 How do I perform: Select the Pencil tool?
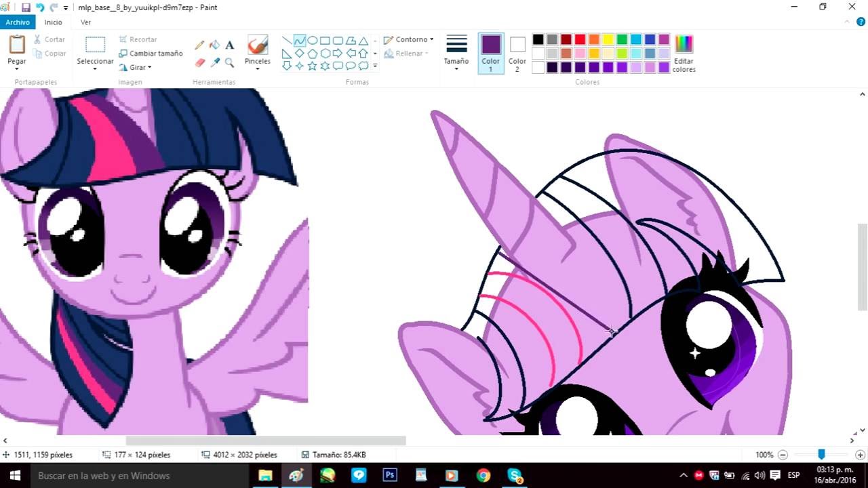point(199,45)
